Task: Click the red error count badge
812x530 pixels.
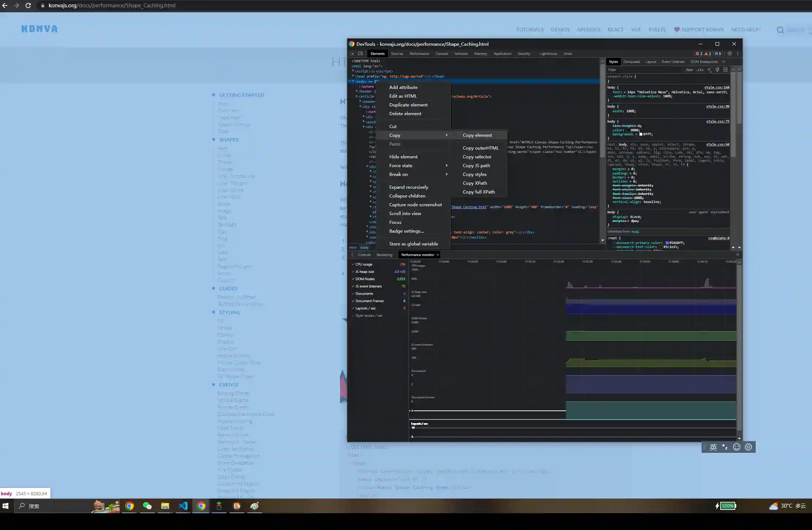Action: pyautogui.click(x=699, y=53)
